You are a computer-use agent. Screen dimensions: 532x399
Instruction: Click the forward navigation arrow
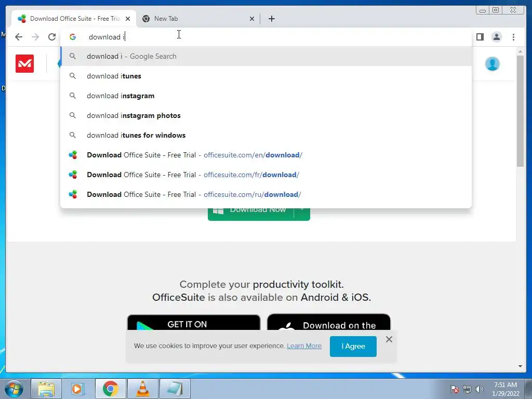(x=35, y=37)
